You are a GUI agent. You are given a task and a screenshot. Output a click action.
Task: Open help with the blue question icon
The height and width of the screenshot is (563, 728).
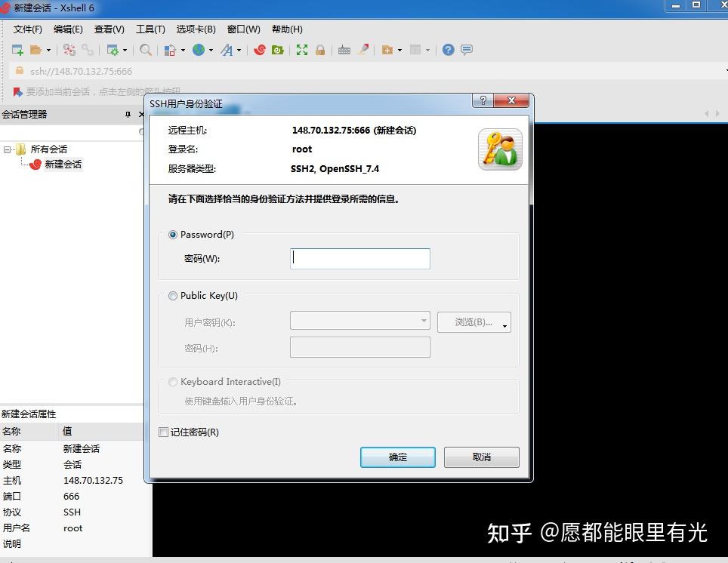click(448, 50)
